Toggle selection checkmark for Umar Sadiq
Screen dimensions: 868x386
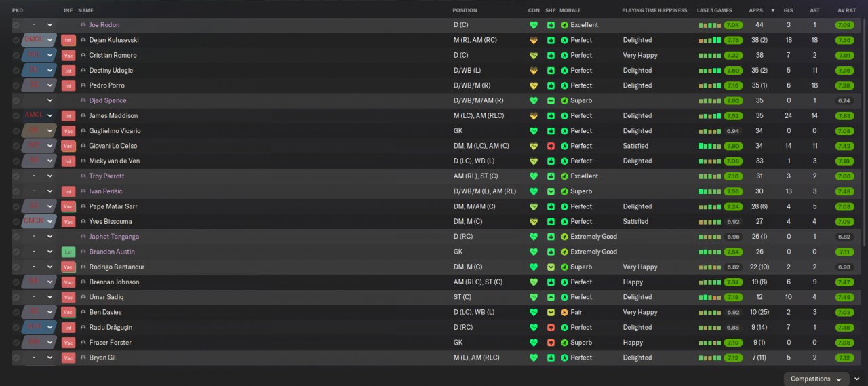pyautogui.click(x=16, y=297)
